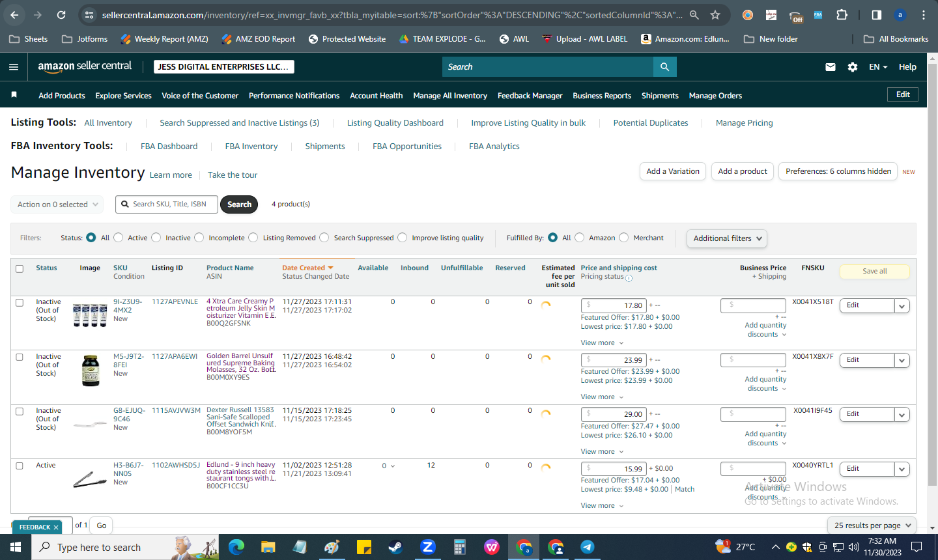This screenshot has width=938, height=560.
Task: Open the EN language dropdown
Action: (878, 67)
